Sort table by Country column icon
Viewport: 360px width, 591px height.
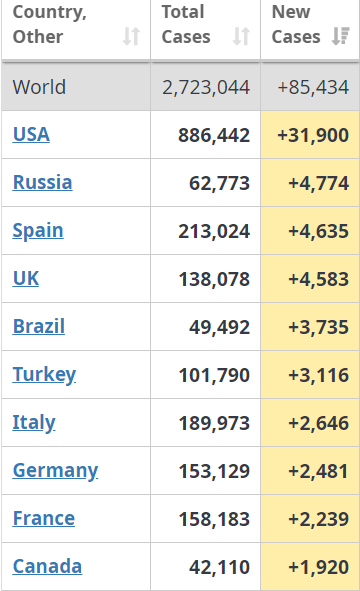(131, 37)
